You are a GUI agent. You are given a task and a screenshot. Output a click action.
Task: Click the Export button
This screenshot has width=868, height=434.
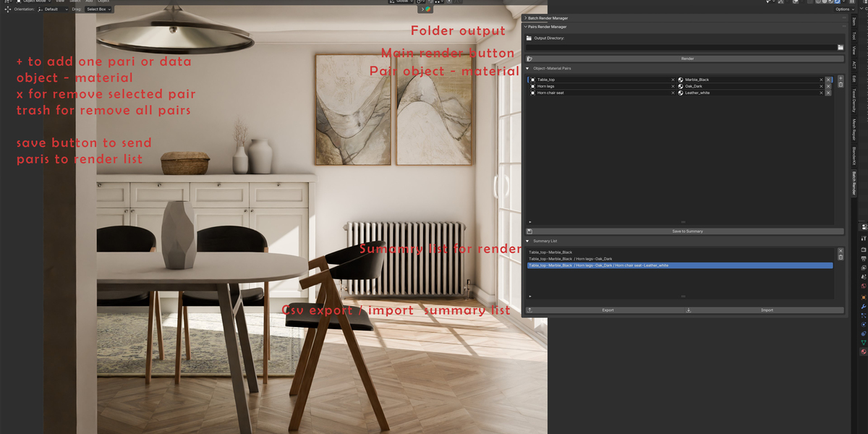coord(605,310)
